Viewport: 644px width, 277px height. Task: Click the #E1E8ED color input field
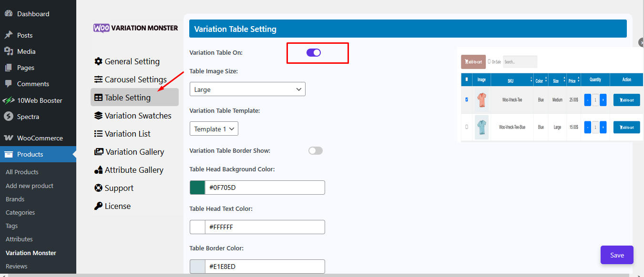[x=265, y=267]
